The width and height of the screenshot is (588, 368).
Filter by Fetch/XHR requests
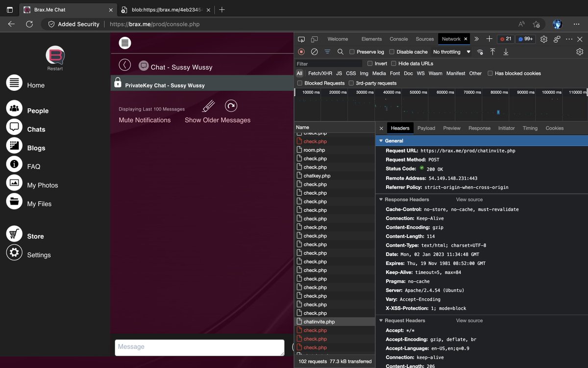click(x=320, y=73)
